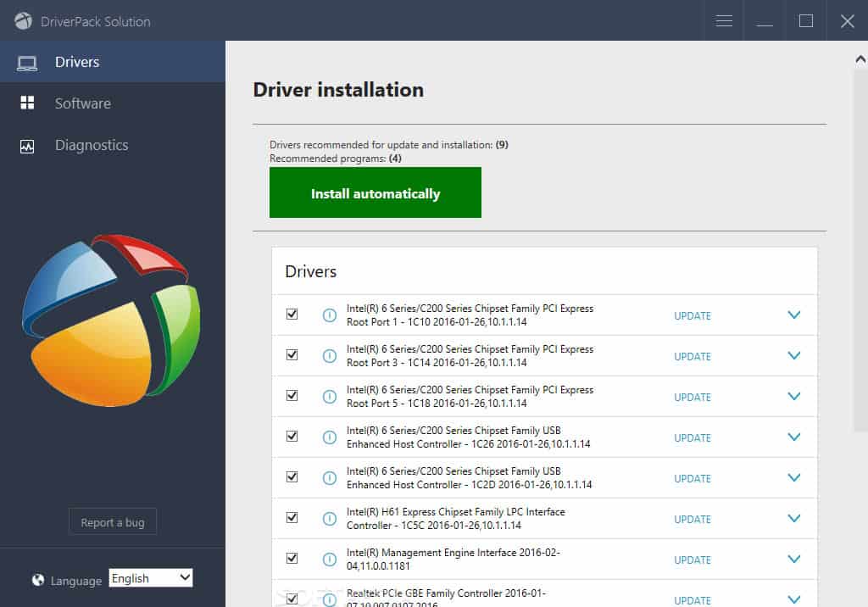Expand details for Management Engine Interface

793,560
